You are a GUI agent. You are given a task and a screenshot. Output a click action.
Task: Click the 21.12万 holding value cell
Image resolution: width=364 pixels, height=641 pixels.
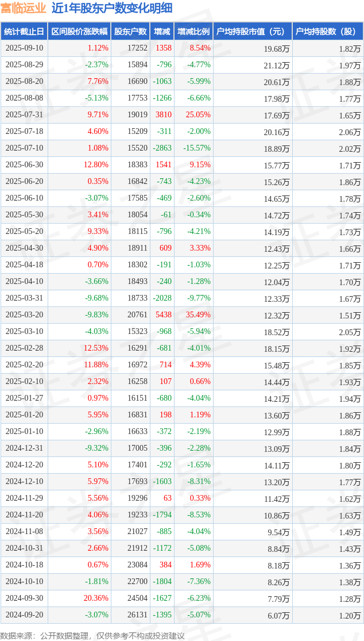point(276,65)
